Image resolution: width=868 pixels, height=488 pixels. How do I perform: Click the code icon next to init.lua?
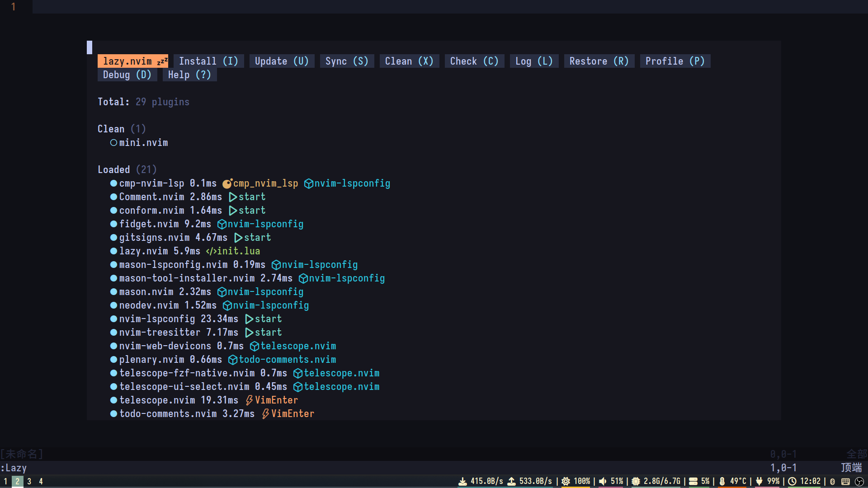(211, 251)
